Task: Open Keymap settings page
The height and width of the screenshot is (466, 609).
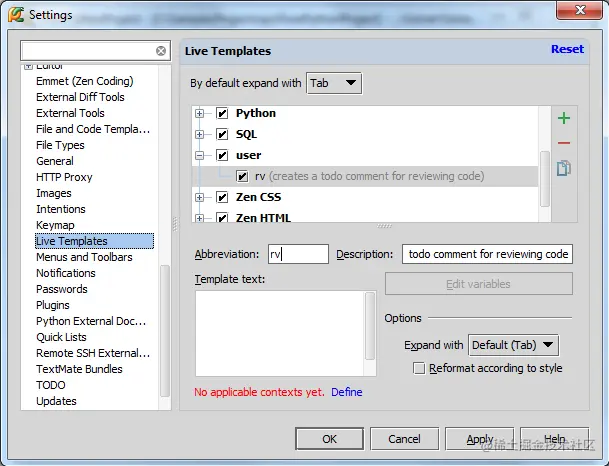Action: [55, 225]
